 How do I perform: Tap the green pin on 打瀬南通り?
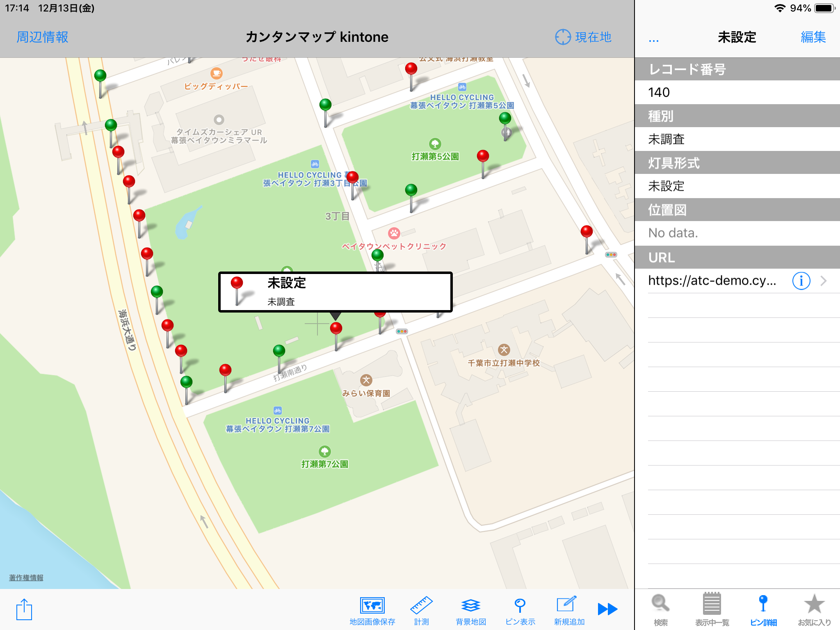click(x=279, y=351)
